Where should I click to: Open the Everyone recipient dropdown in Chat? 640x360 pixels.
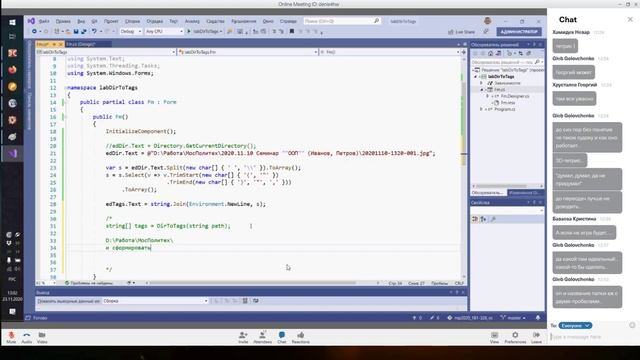[x=575, y=326]
